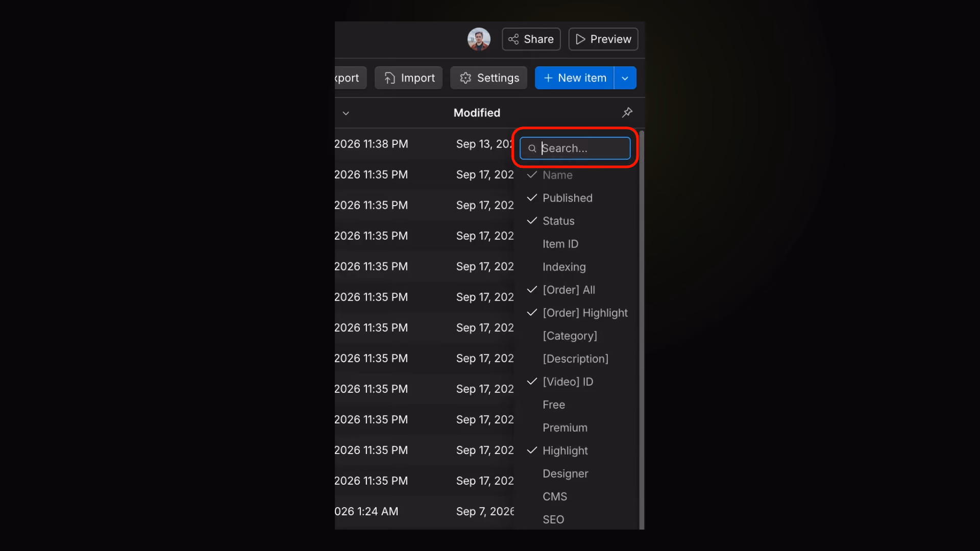Focus the column Search field

(x=575, y=148)
